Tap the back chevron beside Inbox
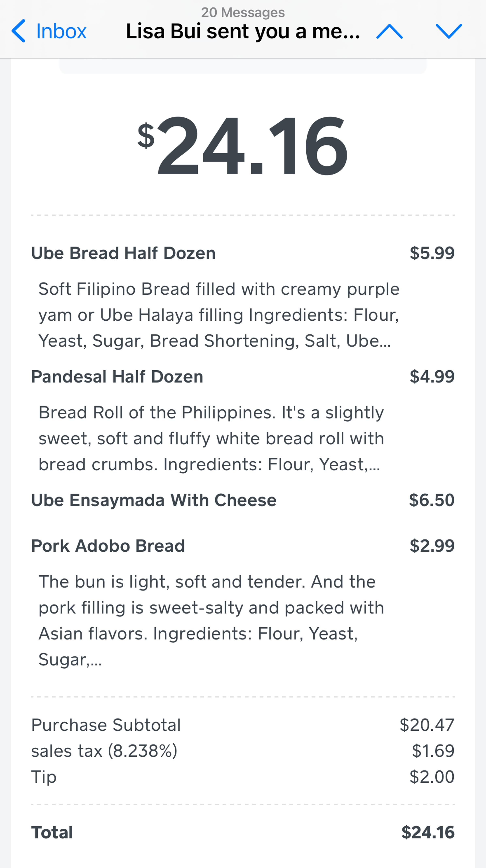The width and height of the screenshot is (486, 868). [18, 31]
